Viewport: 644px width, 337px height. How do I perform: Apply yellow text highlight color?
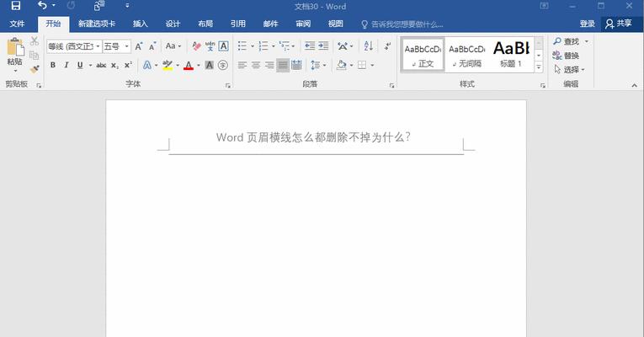[168, 65]
